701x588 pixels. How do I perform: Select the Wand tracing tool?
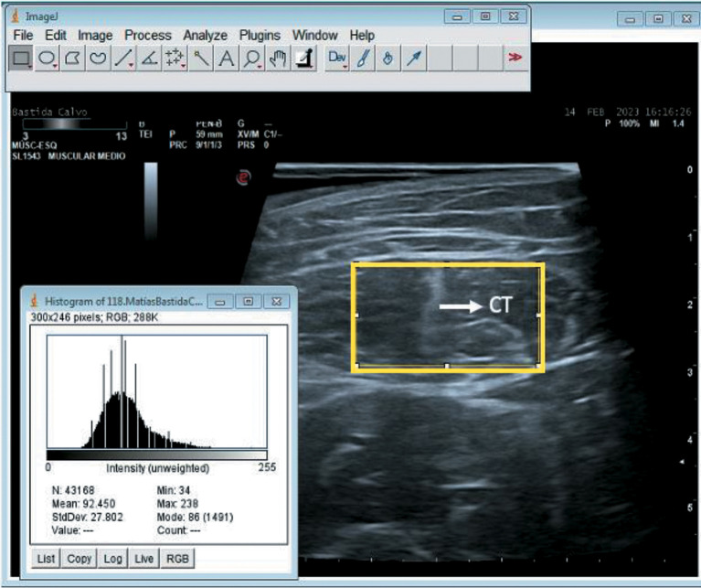(201, 59)
